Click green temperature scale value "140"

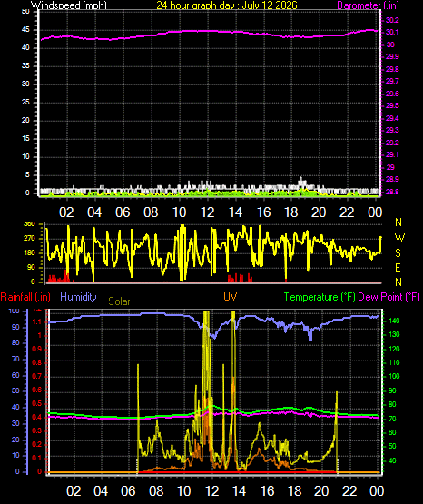tap(394, 321)
